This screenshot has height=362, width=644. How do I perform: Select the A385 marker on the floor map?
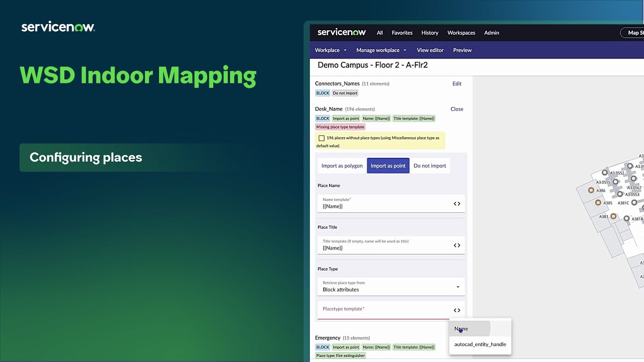[x=598, y=203]
